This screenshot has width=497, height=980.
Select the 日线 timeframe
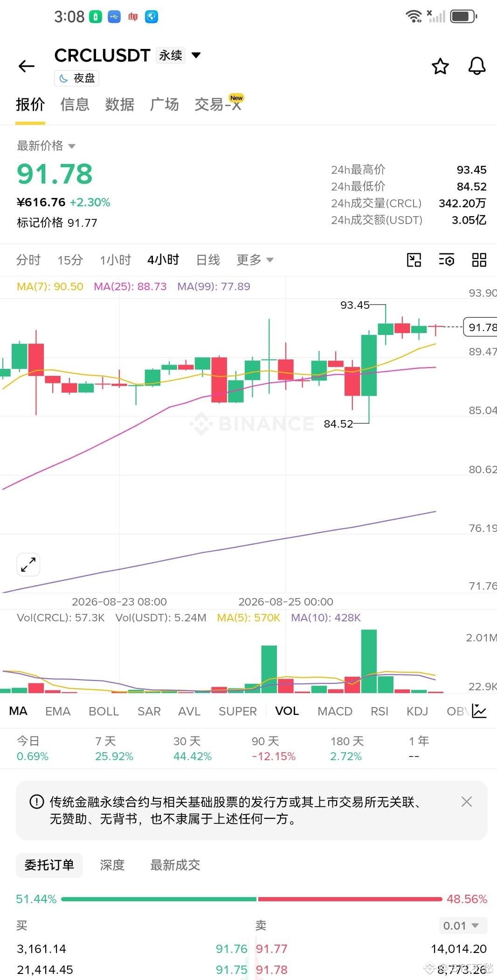point(208,260)
